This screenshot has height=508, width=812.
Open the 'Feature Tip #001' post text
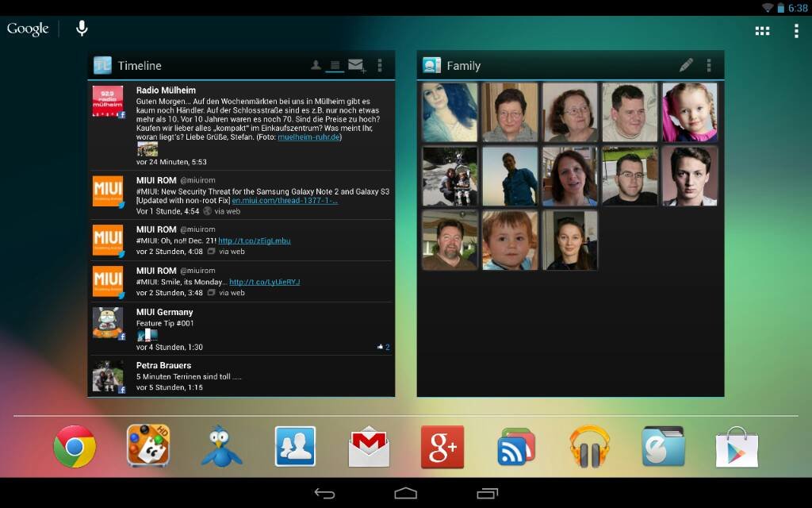[x=165, y=323]
